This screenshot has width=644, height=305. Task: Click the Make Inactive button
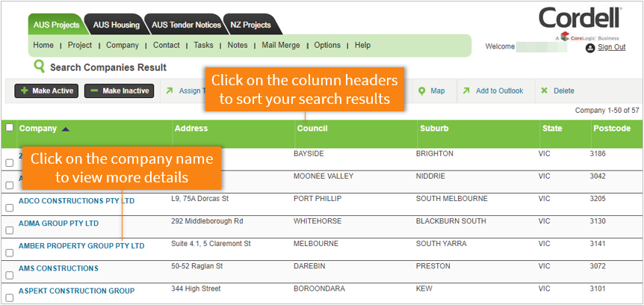(119, 91)
